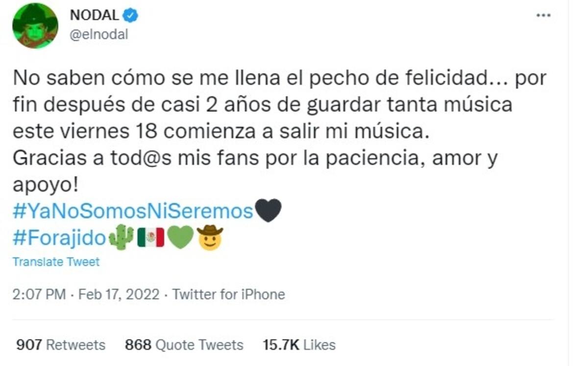Open the NODAL profile avatar picture
This screenshot has height=366, width=588.
(35, 25)
